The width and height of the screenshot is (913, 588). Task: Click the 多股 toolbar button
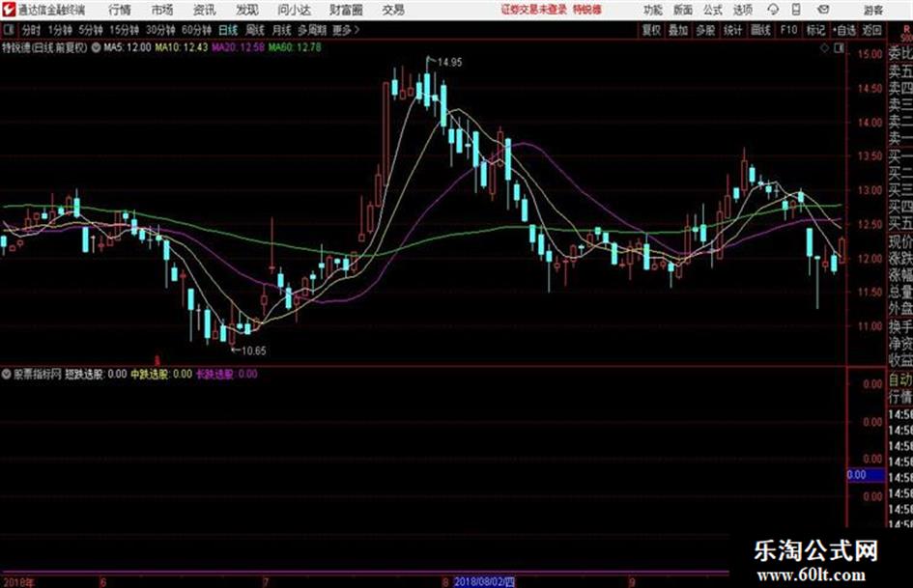(x=705, y=30)
